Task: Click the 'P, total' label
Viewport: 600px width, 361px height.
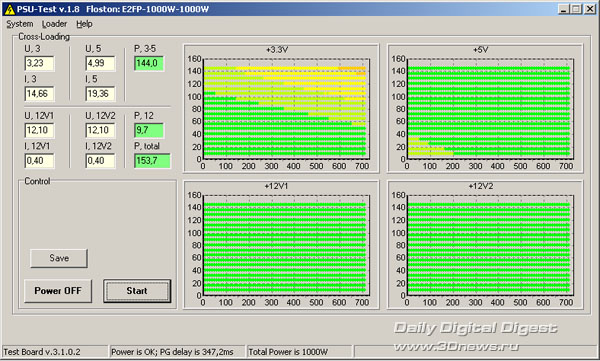Action: click(x=147, y=146)
